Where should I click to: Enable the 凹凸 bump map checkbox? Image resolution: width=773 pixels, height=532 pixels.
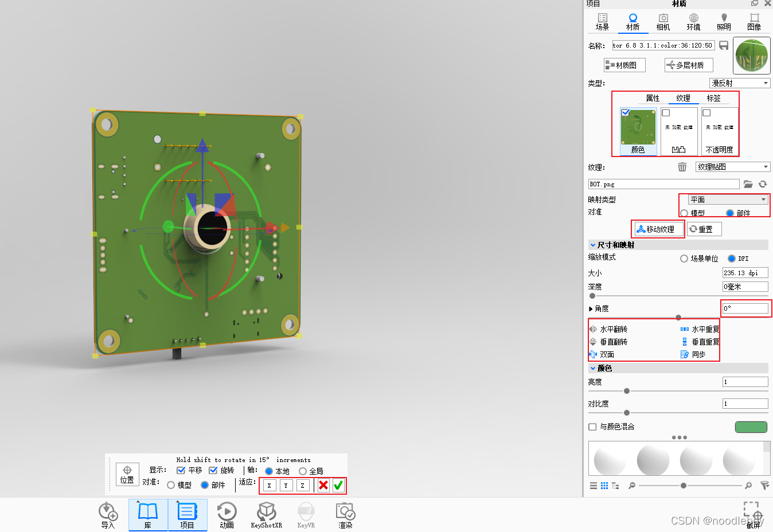[666, 112]
